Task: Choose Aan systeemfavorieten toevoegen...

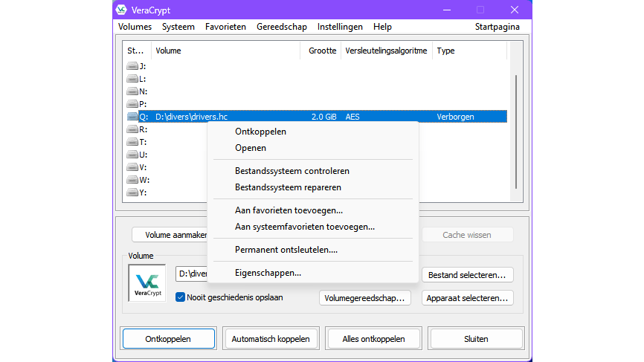Action: [x=313, y=227]
